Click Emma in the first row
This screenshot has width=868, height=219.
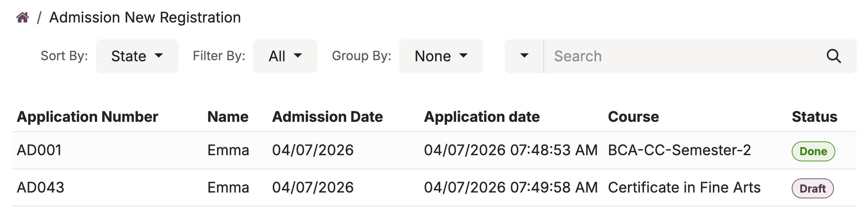[x=228, y=150]
